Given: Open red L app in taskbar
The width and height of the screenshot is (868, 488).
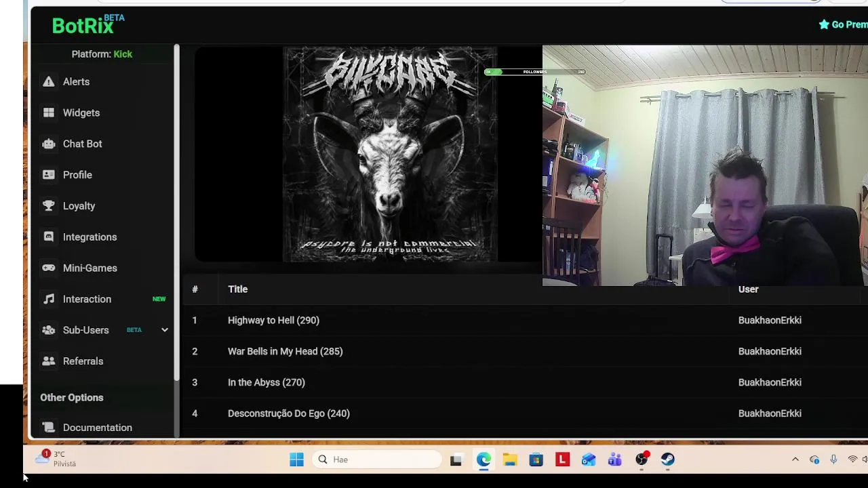Looking at the screenshot, I should tap(562, 460).
